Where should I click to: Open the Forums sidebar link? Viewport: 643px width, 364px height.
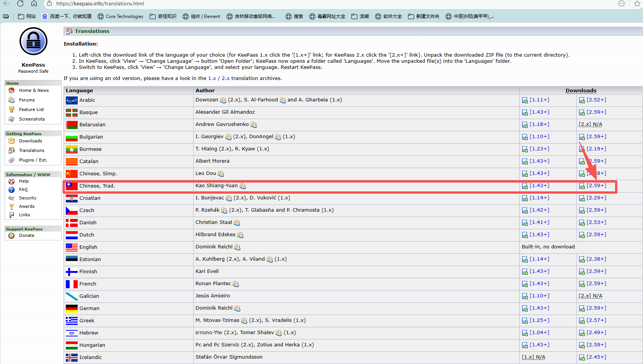[27, 100]
